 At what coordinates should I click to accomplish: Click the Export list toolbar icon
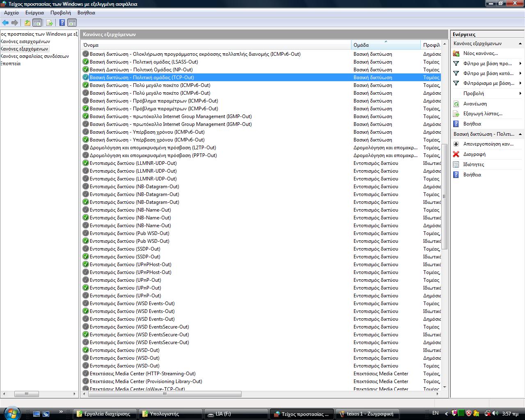49,23
